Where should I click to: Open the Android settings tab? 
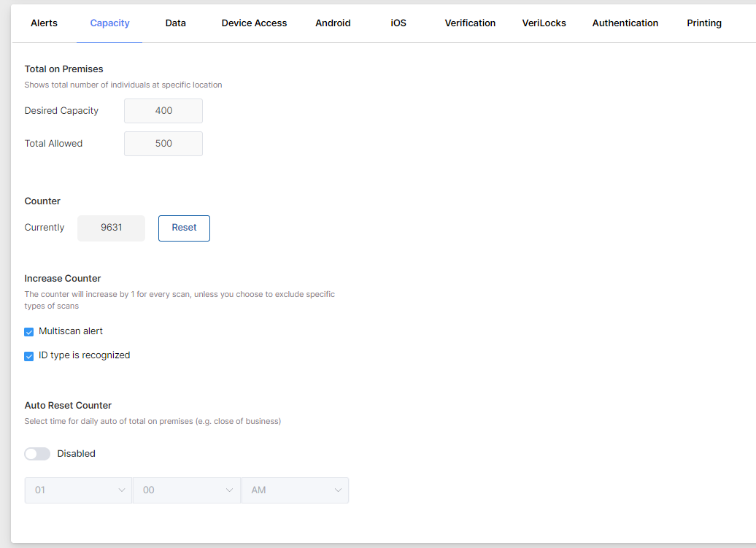coord(333,23)
